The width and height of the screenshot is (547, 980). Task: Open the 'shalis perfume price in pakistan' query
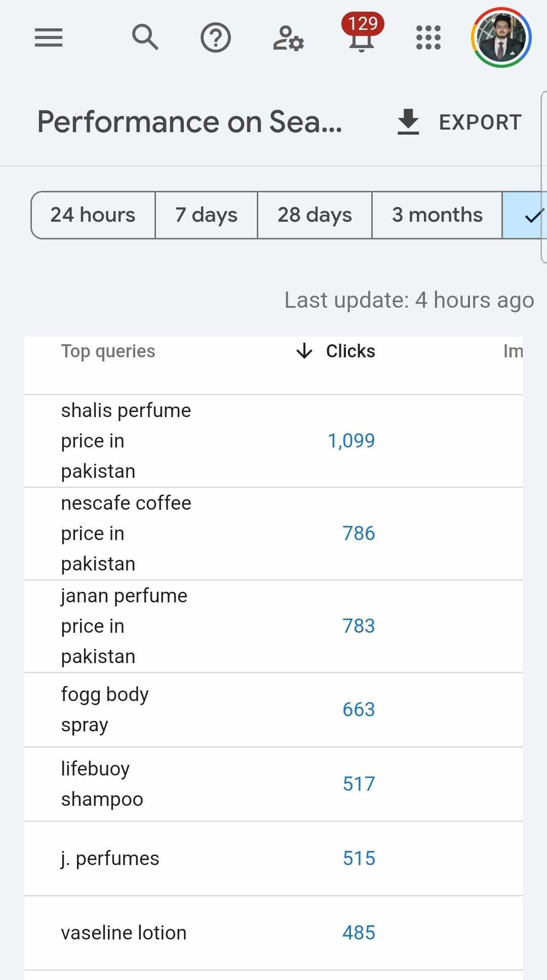[126, 441]
